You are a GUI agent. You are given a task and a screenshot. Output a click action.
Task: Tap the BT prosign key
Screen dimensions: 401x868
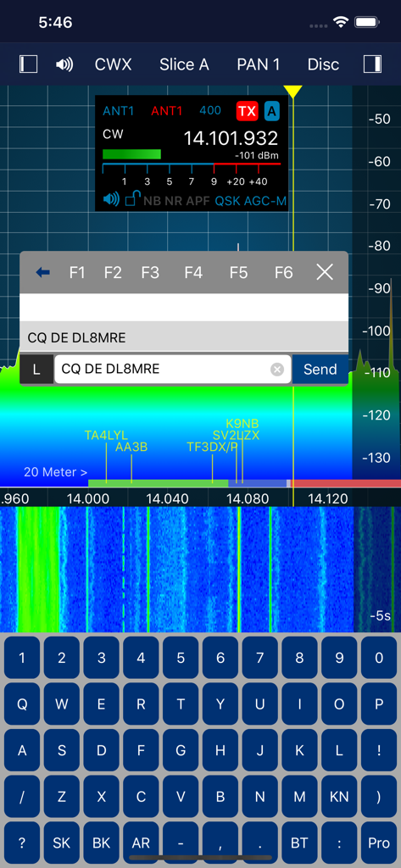299,843
